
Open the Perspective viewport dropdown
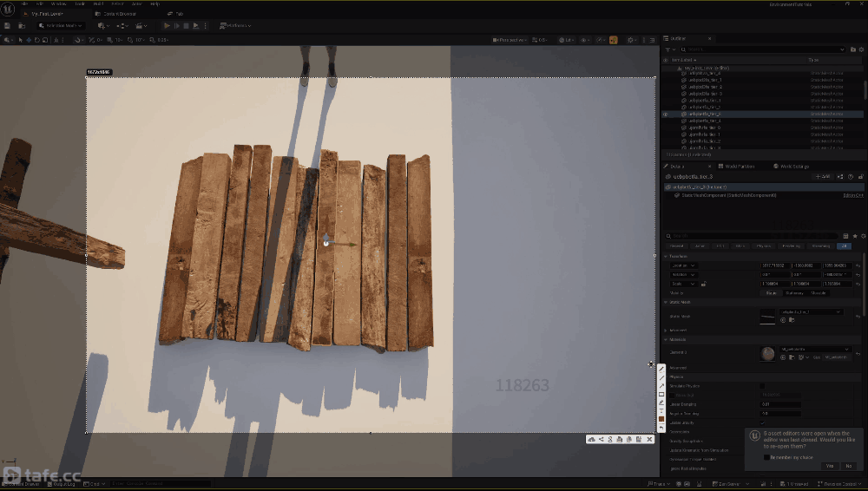[509, 40]
